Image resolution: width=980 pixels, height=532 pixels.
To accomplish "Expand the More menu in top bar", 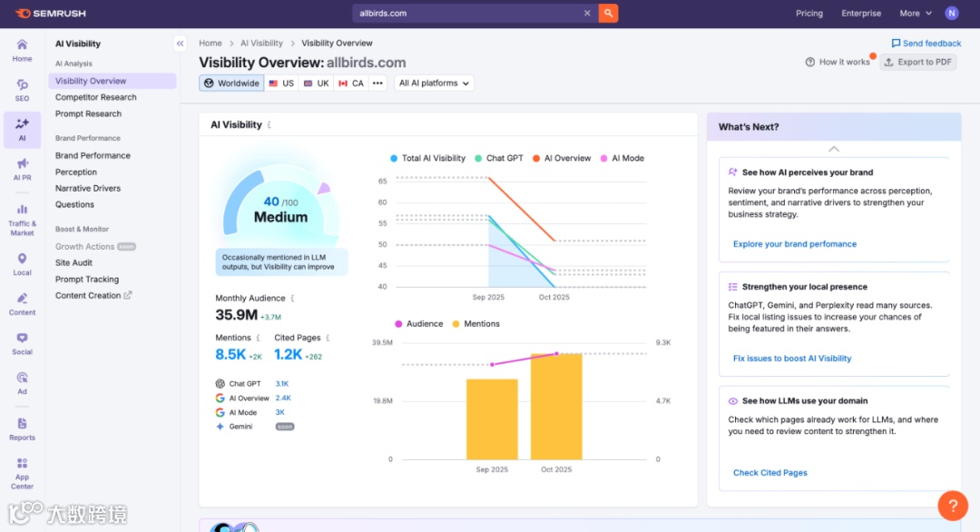I will tap(916, 13).
